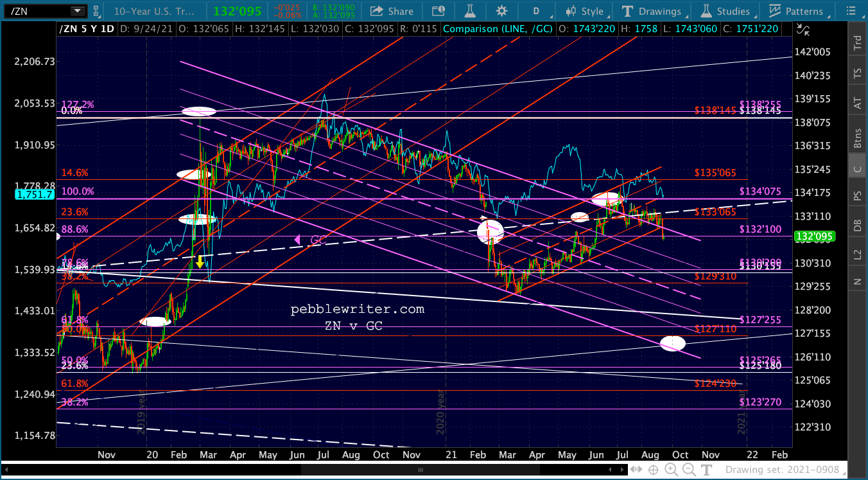Click the 127.2% Fibonacci level label
This screenshot has width=868, height=480.
[78, 103]
